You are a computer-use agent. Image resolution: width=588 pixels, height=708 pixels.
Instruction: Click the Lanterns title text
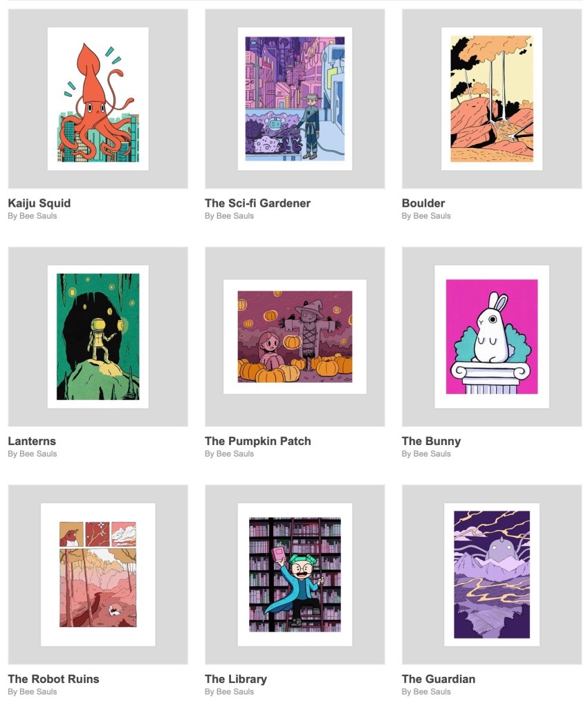point(32,441)
